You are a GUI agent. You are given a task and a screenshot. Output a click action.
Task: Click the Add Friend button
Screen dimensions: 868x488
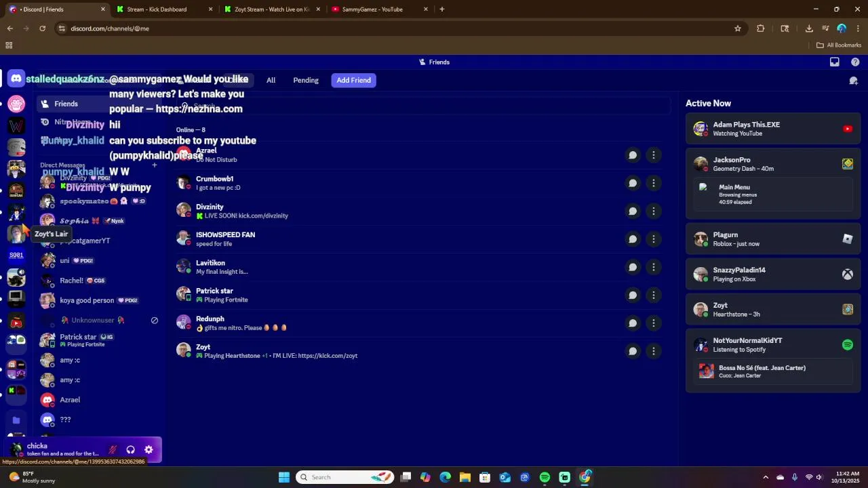[x=354, y=80]
